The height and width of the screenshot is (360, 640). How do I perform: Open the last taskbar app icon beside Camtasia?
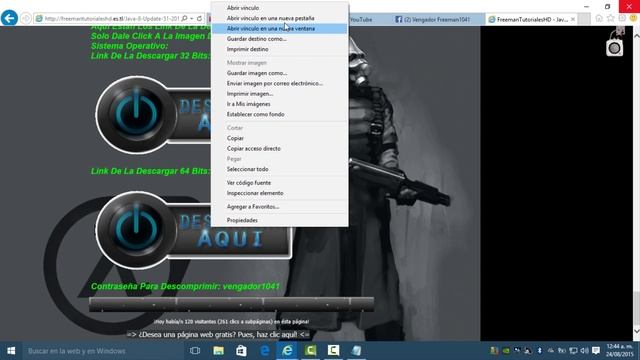point(356,351)
